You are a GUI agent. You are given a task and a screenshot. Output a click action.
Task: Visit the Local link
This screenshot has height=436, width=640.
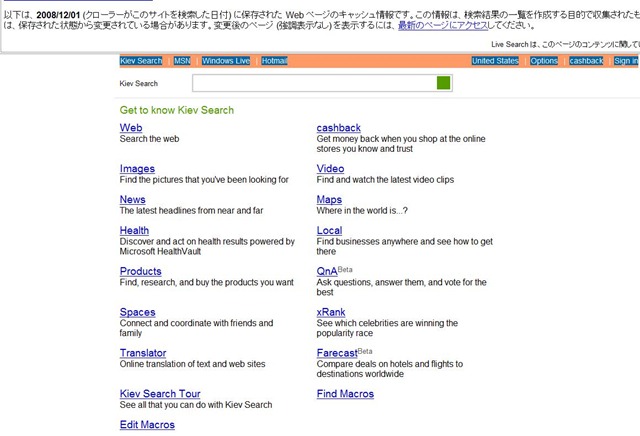click(329, 230)
